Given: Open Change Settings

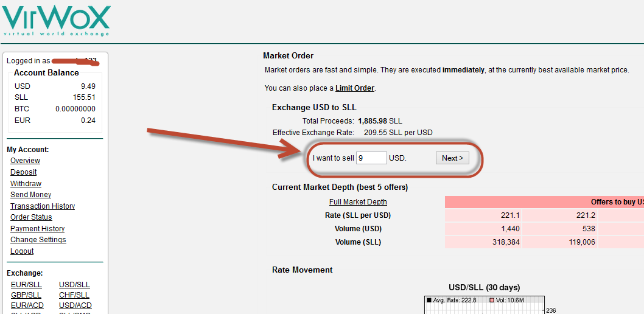Looking at the screenshot, I should coord(38,240).
